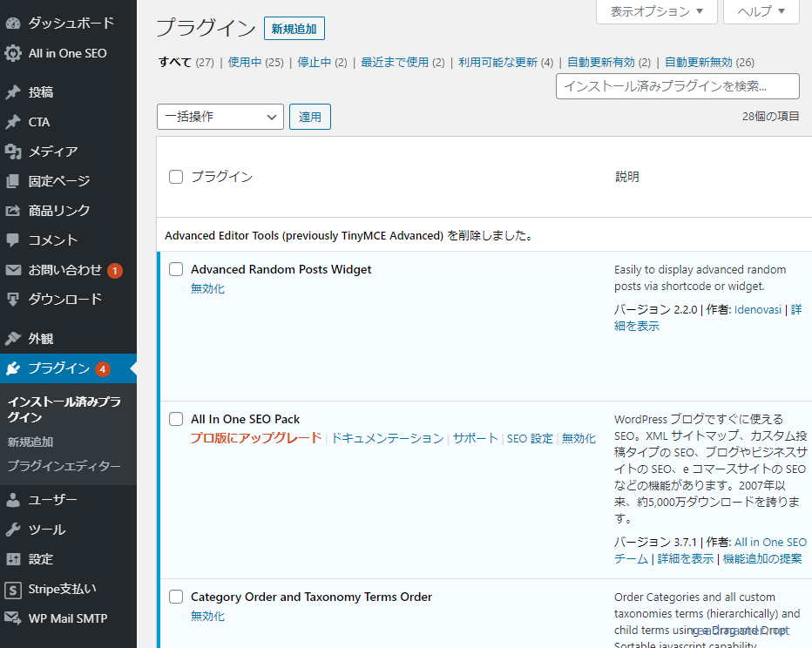The image size is (812, 648).
Task: Open the 一括操作 bulk actions dropdown
Action: pos(220,117)
